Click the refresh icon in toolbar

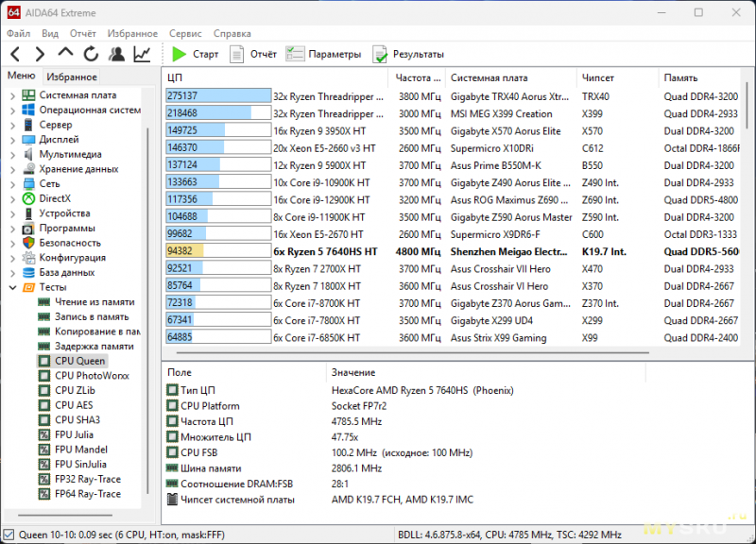tap(91, 54)
